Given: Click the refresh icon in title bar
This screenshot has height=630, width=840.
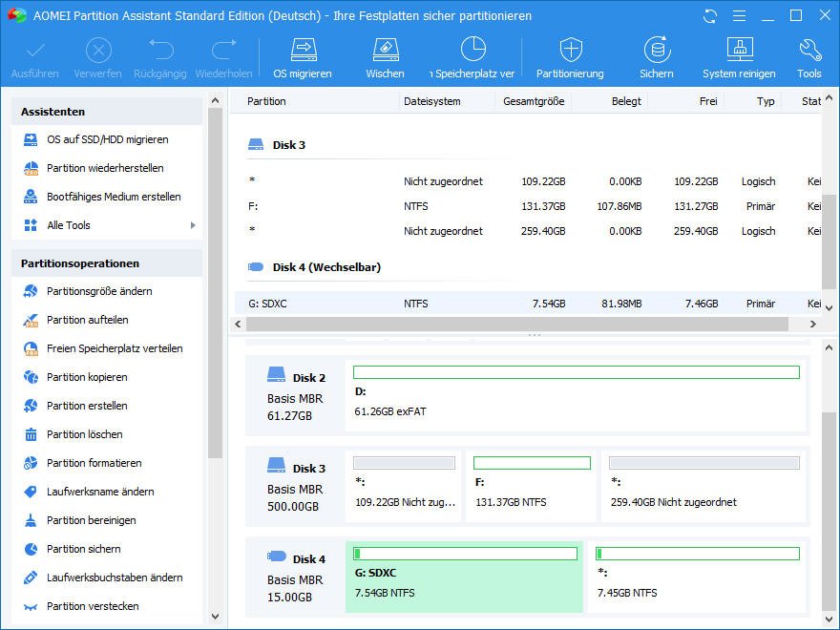Looking at the screenshot, I should pyautogui.click(x=709, y=16).
